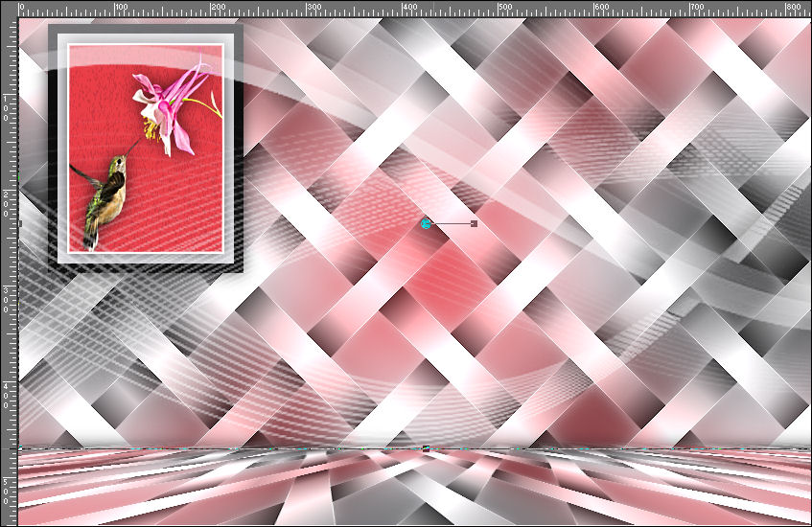Click the bottom-center selection handle on the dashed edge
The image size is (812, 527).
point(426,448)
